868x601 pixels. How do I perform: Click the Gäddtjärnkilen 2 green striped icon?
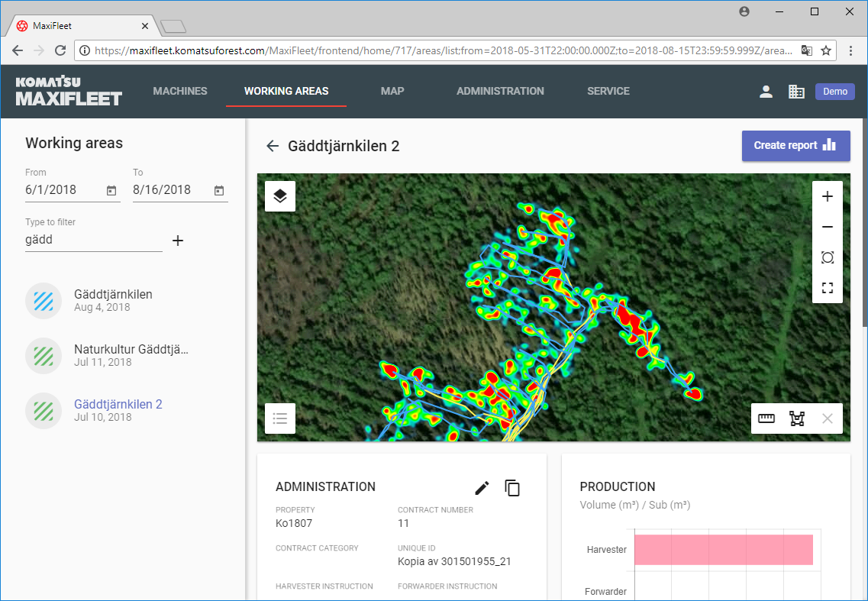coord(44,410)
